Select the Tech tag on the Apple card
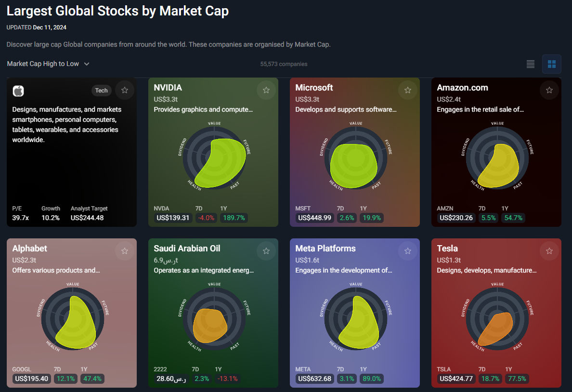The image size is (572, 392). pyautogui.click(x=102, y=90)
